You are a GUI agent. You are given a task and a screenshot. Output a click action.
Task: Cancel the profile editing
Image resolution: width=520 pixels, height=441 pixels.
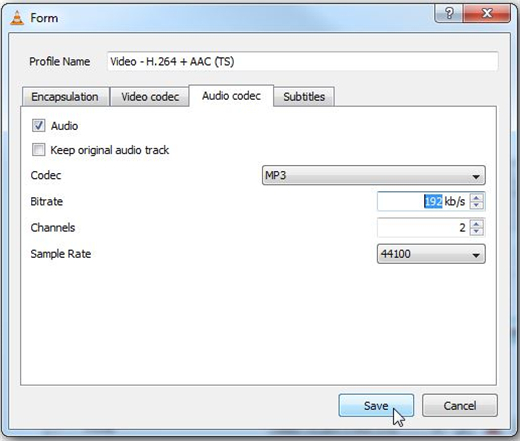pyautogui.click(x=460, y=406)
